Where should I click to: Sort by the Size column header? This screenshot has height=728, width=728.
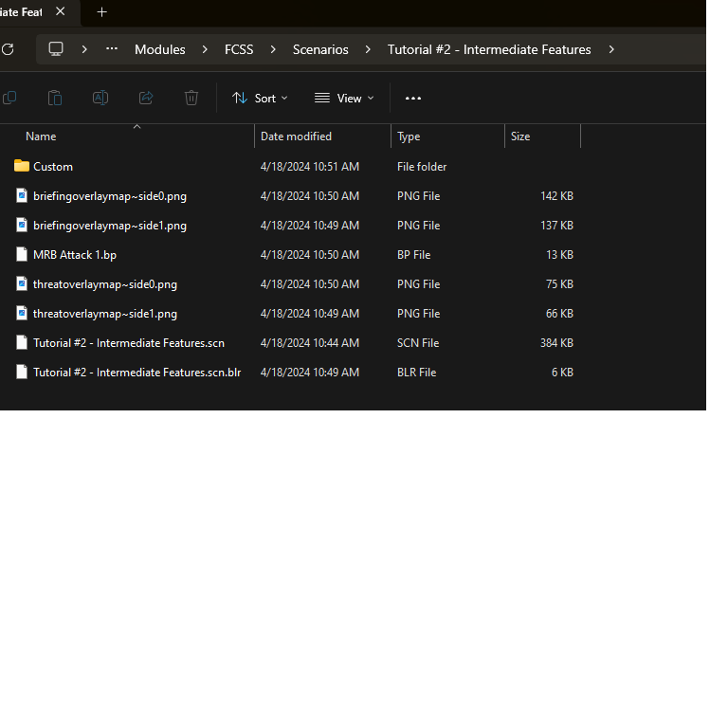pyautogui.click(x=520, y=136)
